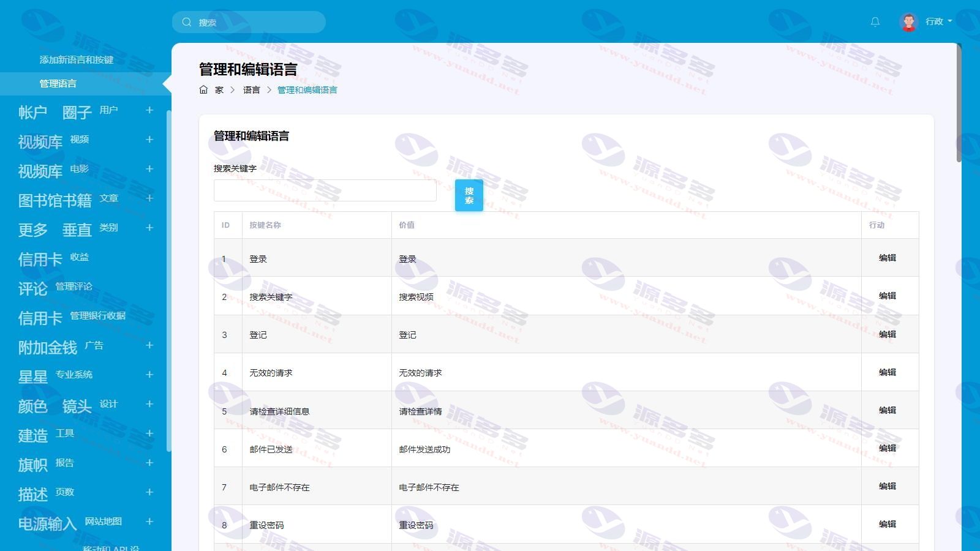This screenshot has width=980, height=551.
Task: Click the user avatar picture
Action: 909,22
